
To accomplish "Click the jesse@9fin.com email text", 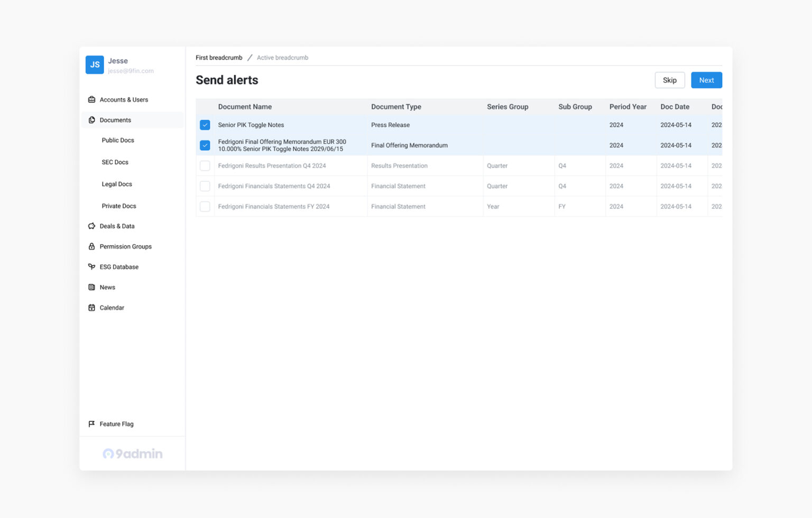I will coord(131,71).
